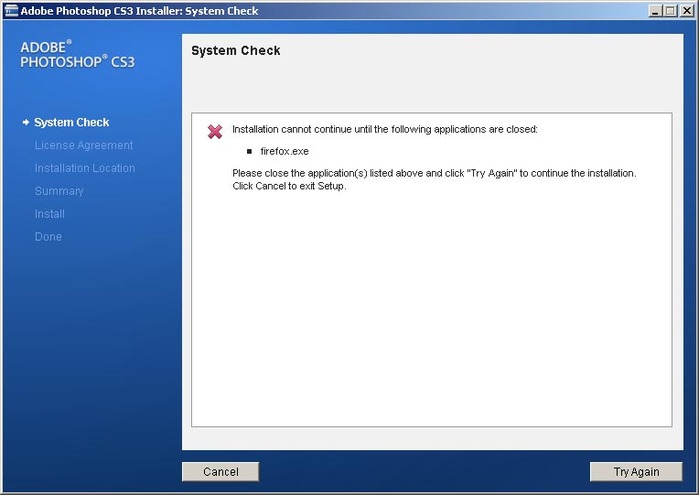
Task: Minimize the installer window
Action: coord(654,11)
